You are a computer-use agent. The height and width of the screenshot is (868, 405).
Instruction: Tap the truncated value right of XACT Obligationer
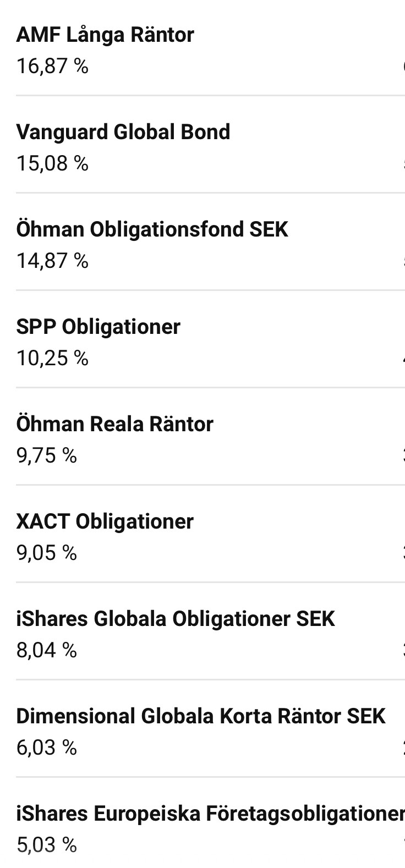(403, 553)
